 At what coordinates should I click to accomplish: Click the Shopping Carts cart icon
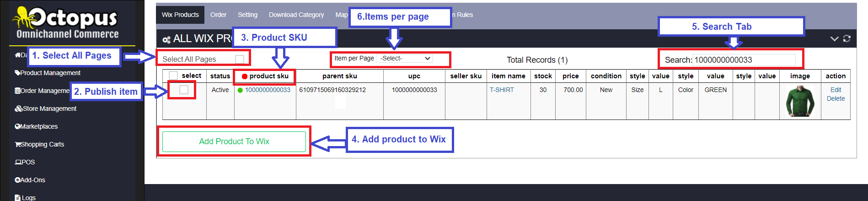18,144
